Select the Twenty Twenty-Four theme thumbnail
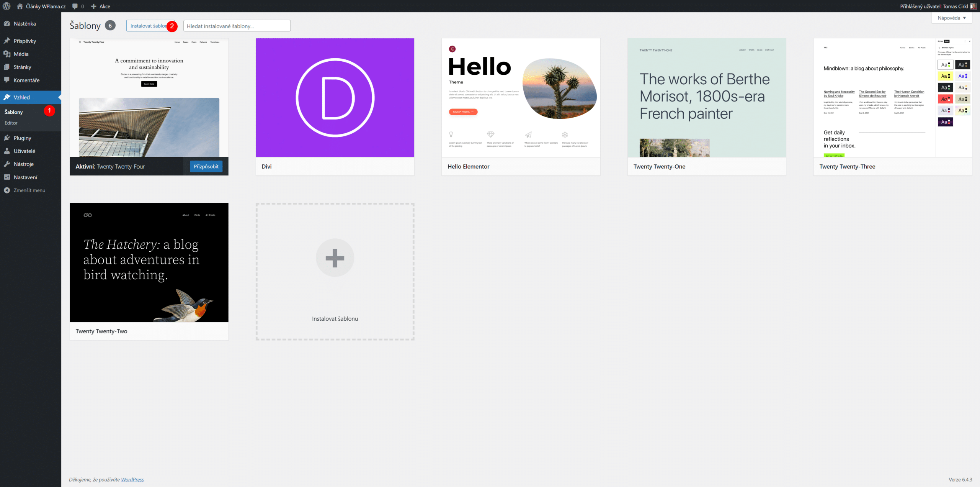 (149, 97)
